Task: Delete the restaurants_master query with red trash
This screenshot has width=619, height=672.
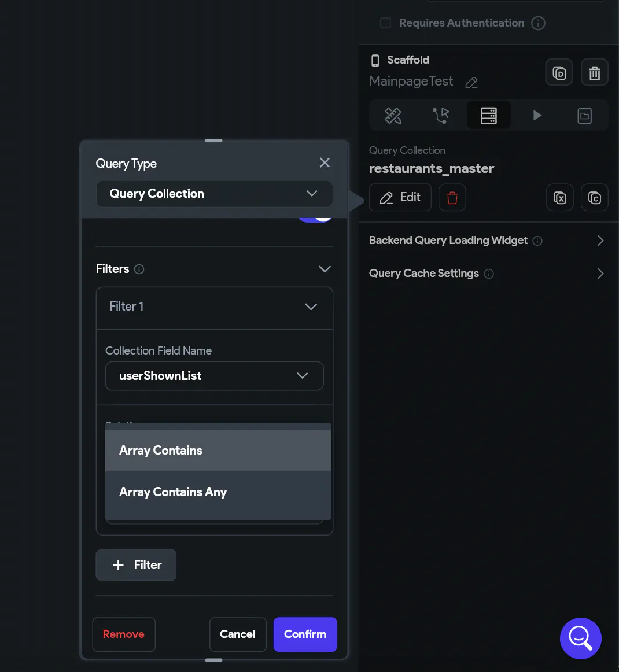Action: point(452,198)
